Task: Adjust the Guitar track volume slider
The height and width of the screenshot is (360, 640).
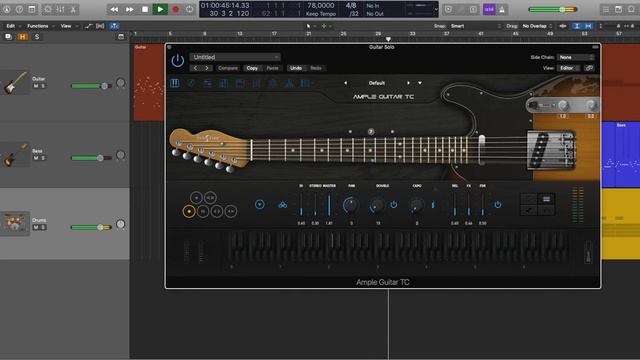Action: tap(91, 86)
